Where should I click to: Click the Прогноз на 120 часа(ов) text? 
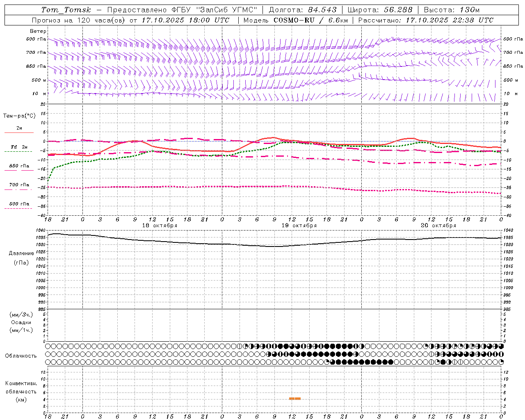pyautogui.click(x=79, y=20)
